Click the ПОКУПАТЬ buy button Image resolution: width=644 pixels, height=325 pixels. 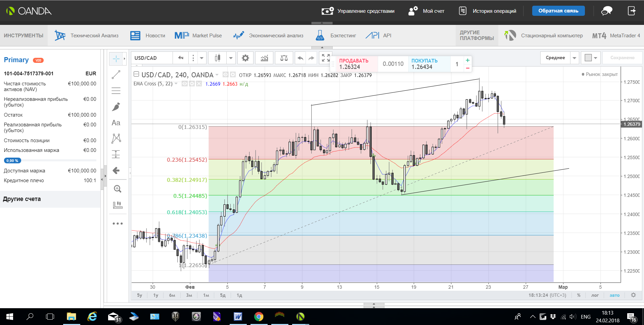click(x=429, y=64)
